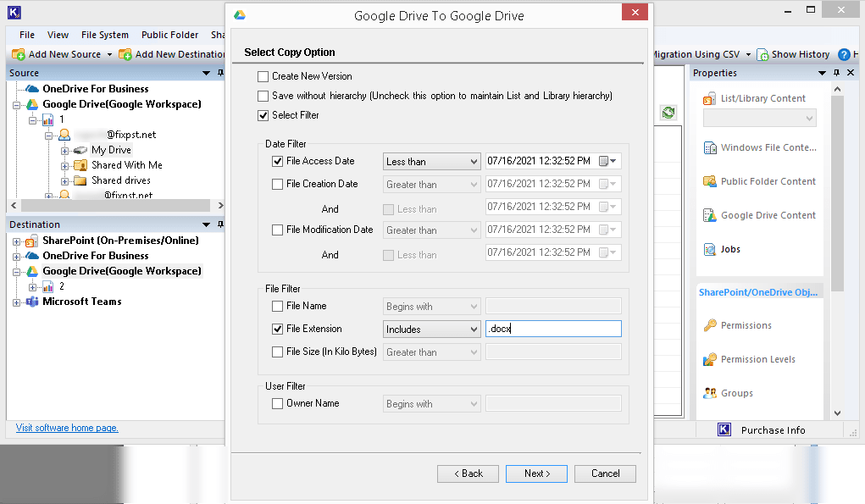
Task: Click the OneDrive For Business destination icon
Action: [x=32, y=256]
